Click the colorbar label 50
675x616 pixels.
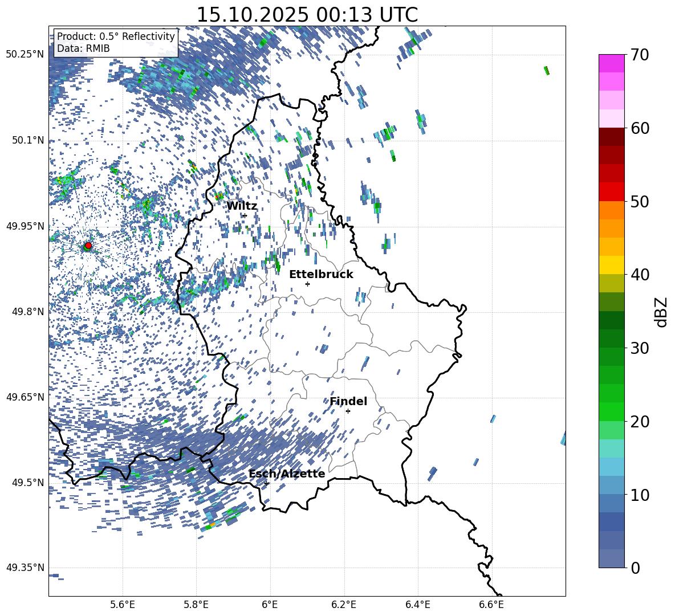click(640, 201)
